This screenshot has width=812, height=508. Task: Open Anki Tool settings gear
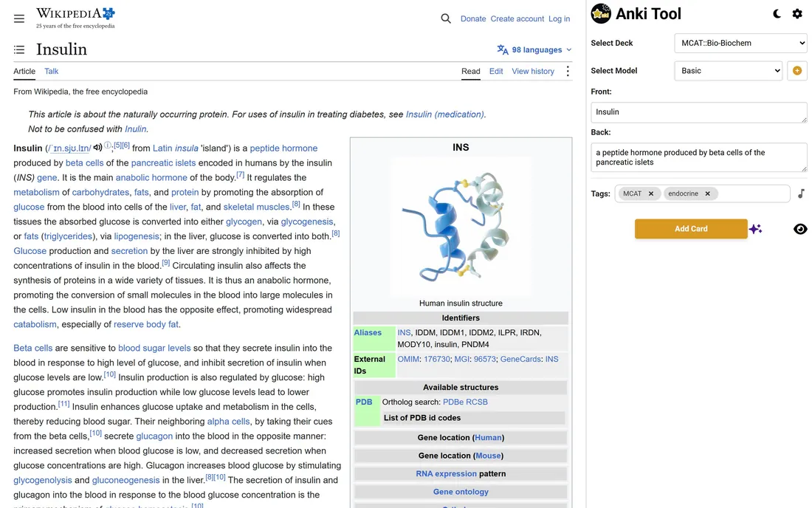(x=797, y=13)
